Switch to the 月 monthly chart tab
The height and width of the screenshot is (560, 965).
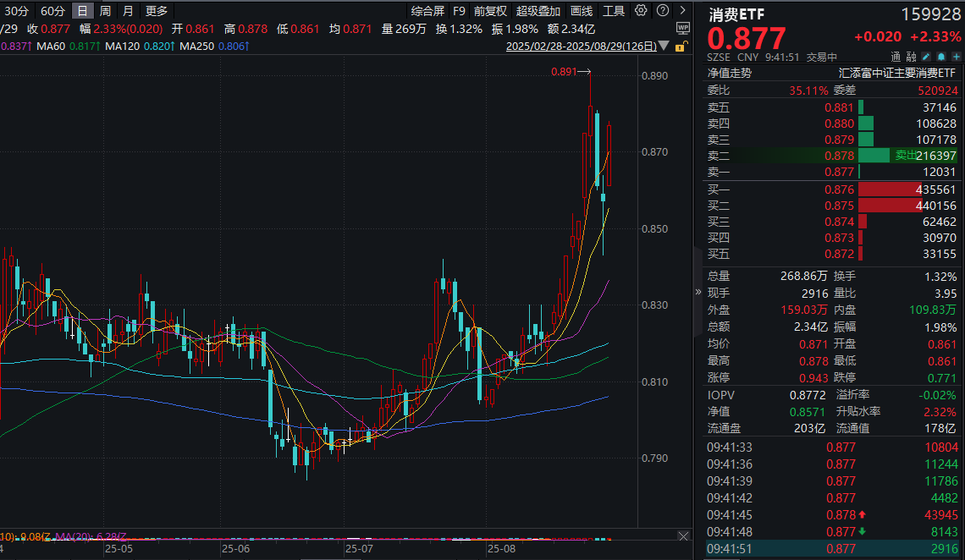click(127, 12)
